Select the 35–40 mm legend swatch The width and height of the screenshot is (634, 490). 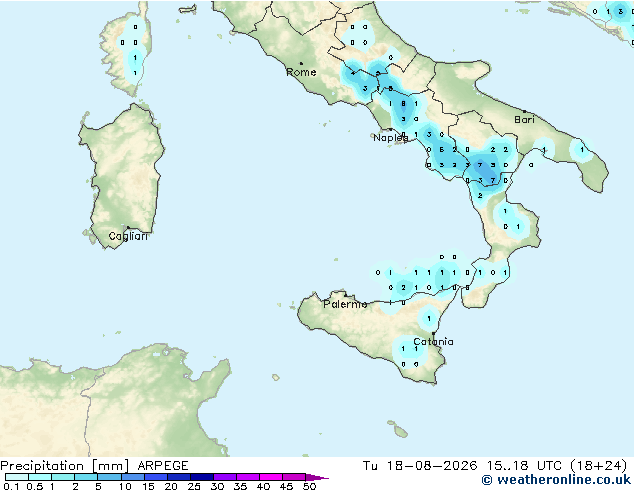click(x=248, y=477)
